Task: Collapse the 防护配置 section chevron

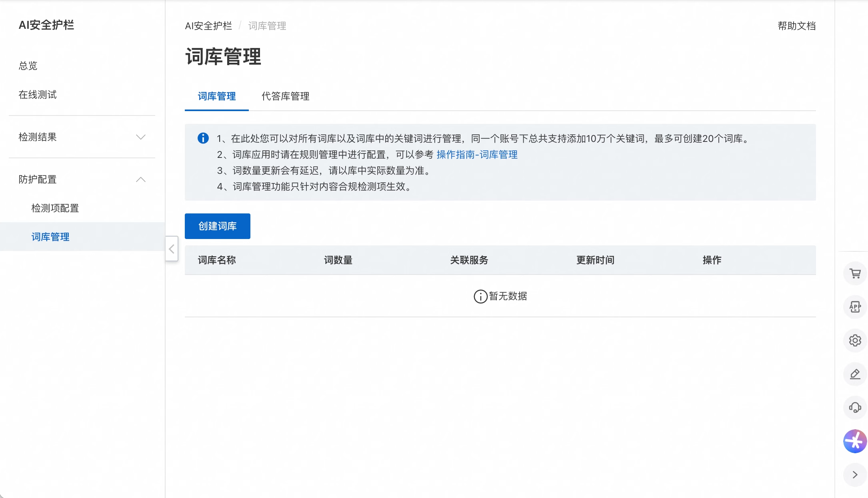Action: pyautogui.click(x=141, y=179)
